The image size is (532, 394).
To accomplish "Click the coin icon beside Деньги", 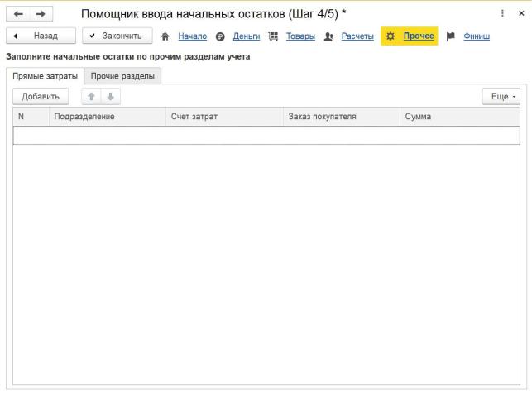I will [220, 36].
